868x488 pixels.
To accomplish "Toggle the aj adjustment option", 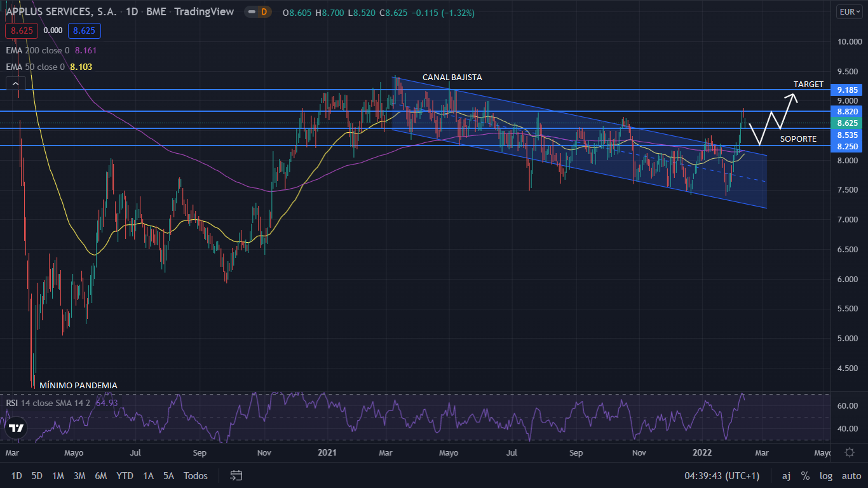I will click(x=786, y=476).
